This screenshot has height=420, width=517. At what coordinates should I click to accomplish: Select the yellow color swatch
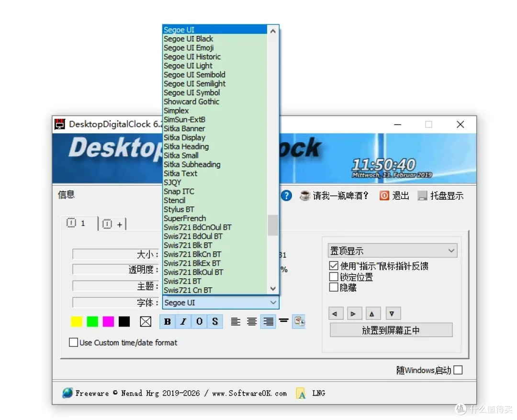point(77,321)
